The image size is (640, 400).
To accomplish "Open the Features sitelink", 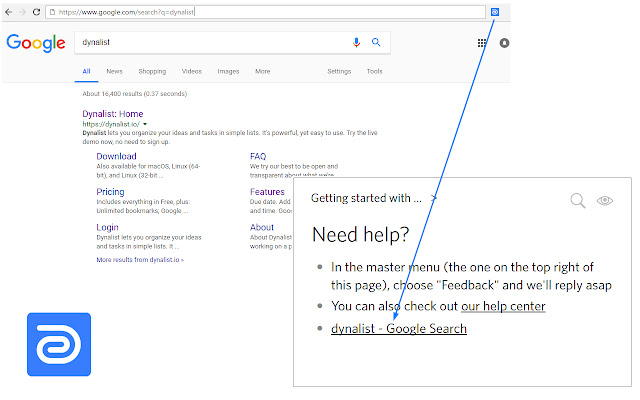I will (267, 192).
